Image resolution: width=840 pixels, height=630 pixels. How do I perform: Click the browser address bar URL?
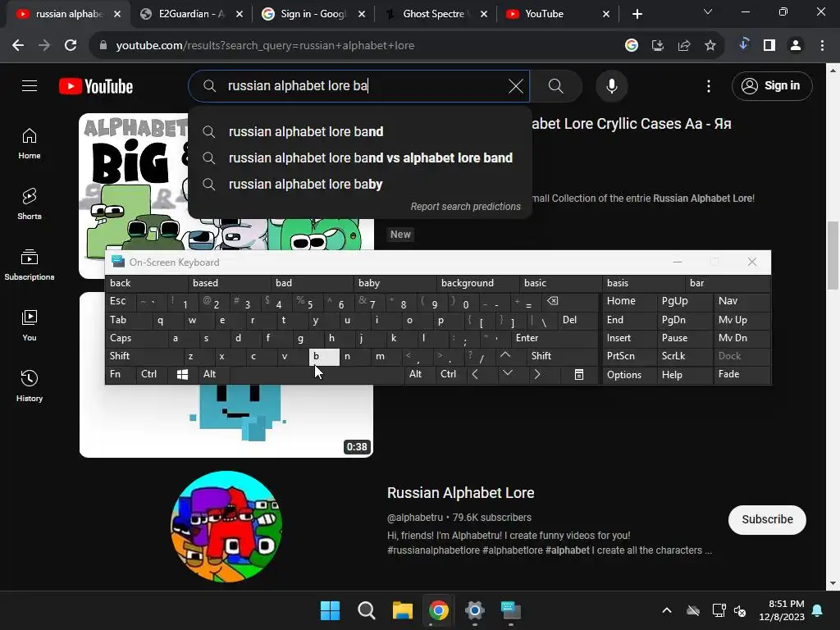coord(265,46)
